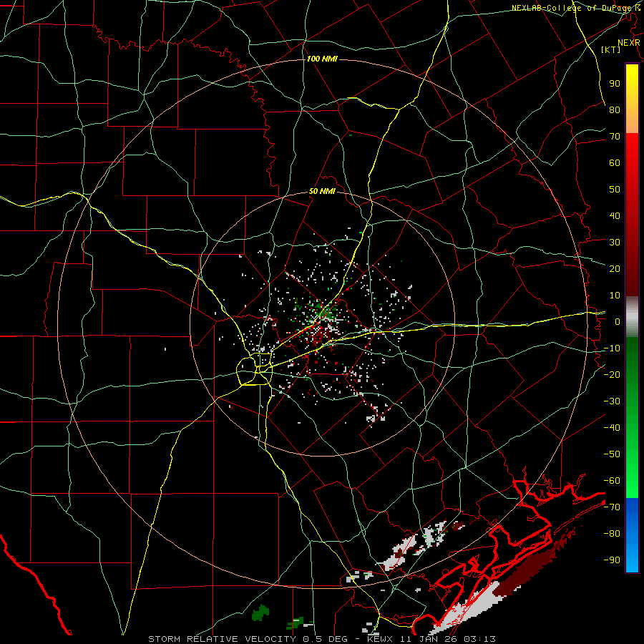Click the "40" value on velocity scale
The height and width of the screenshot is (644, 644).
point(615,215)
